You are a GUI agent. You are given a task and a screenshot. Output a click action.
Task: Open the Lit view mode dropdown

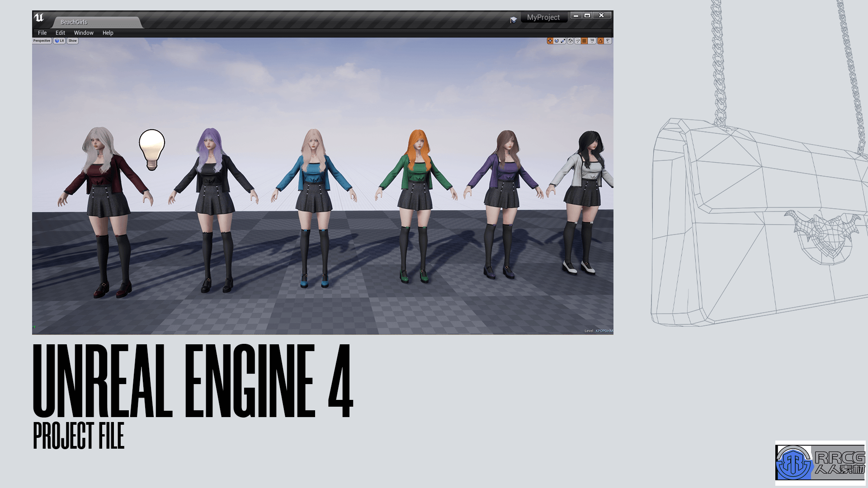pyautogui.click(x=60, y=41)
